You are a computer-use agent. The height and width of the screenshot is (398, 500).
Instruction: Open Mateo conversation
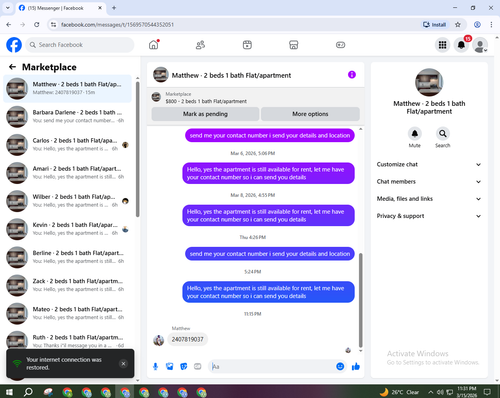[x=68, y=313]
